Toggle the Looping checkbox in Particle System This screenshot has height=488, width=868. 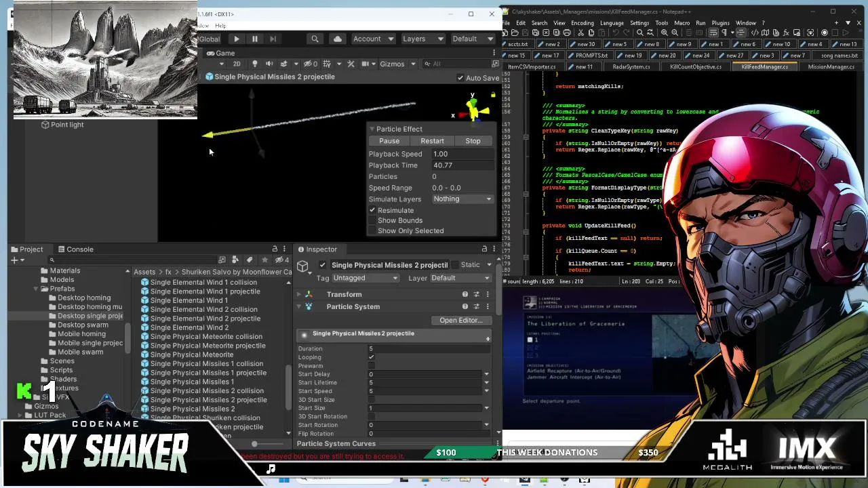(371, 357)
